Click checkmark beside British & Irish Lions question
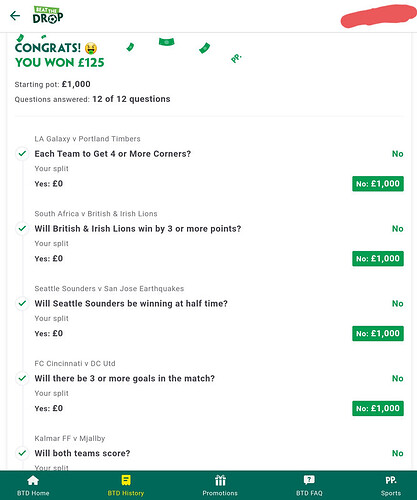Screen dimensions: 417x500 click(x=22, y=229)
